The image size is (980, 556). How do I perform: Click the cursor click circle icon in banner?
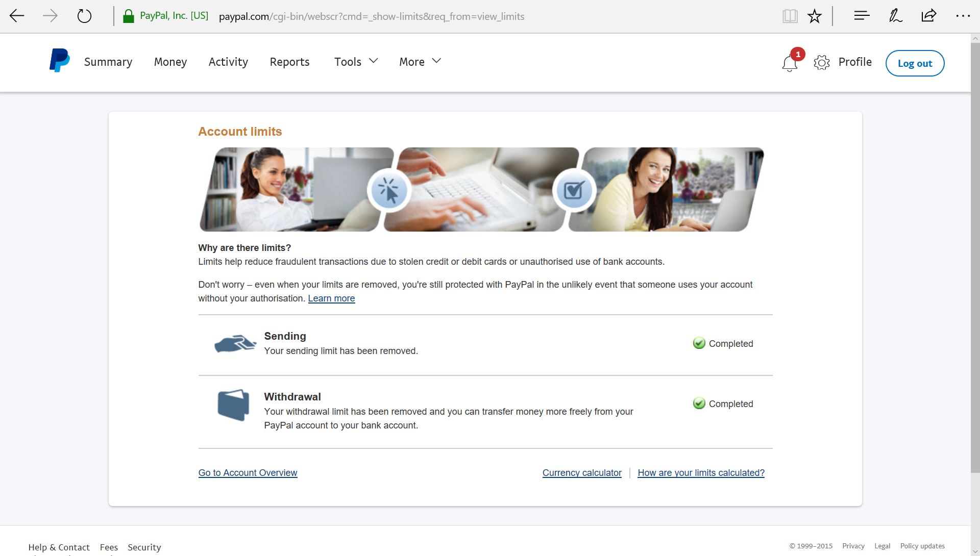389,190
